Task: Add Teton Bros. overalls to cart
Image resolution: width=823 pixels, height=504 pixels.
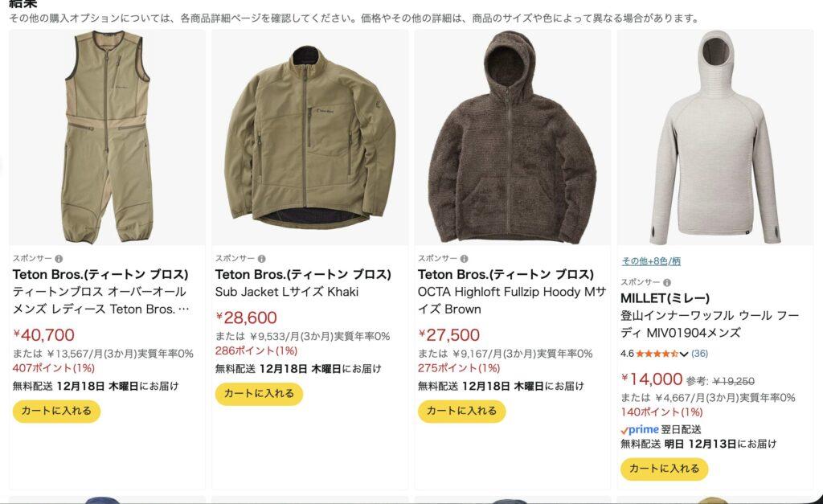Action: pos(56,411)
